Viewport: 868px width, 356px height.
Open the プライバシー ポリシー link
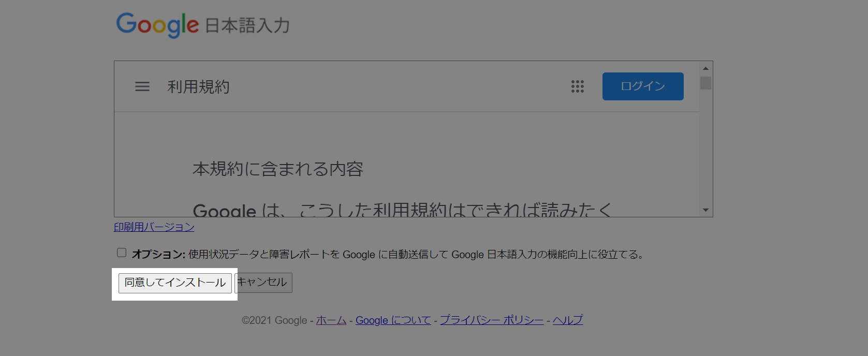(x=492, y=320)
